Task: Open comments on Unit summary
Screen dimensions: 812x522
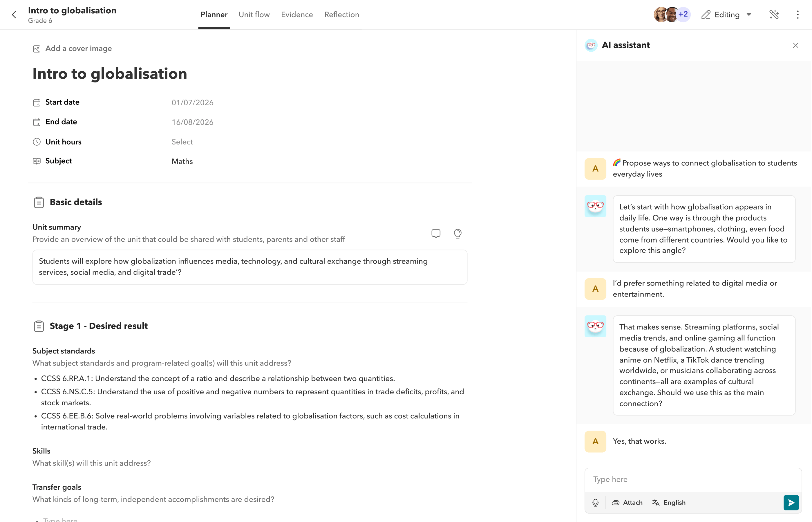Action: [x=436, y=234]
